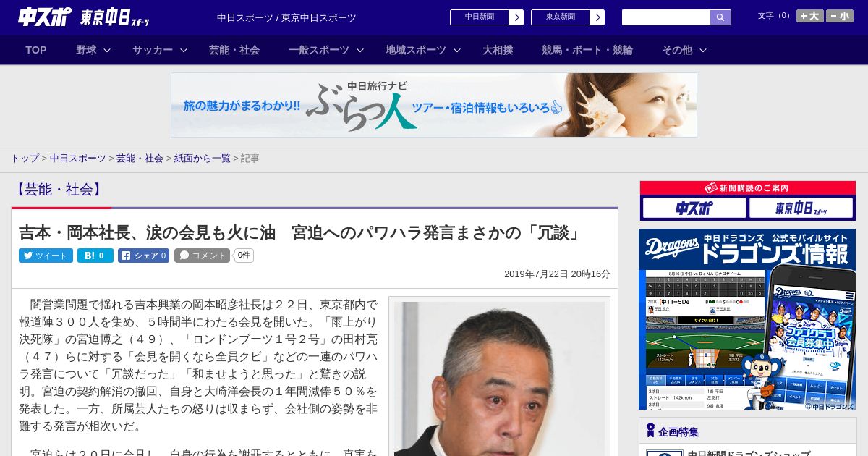The height and width of the screenshot is (456, 868).
Task: Go to 中日スポーツ breadcrumb link
Action: [78, 158]
